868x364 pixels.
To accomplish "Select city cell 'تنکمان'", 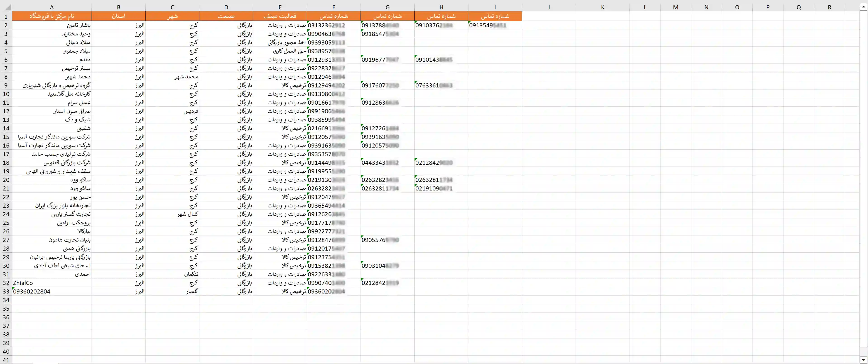I will pyautogui.click(x=172, y=274).
